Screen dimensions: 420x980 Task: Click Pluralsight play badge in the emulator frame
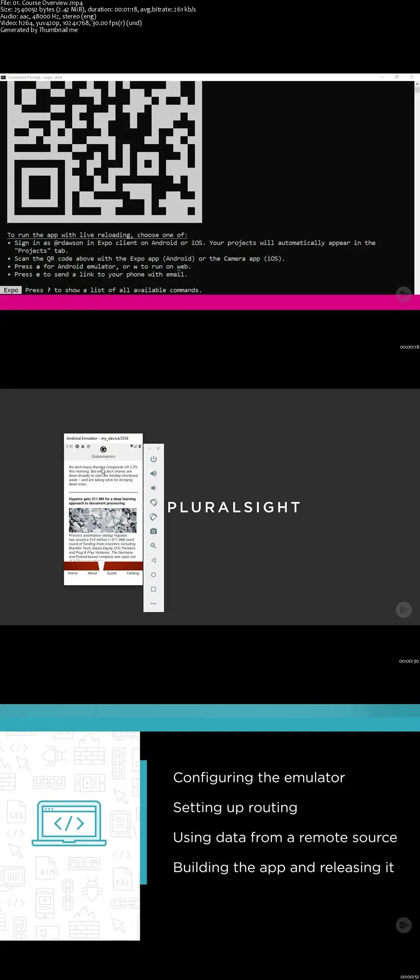(x=404, y=610)
